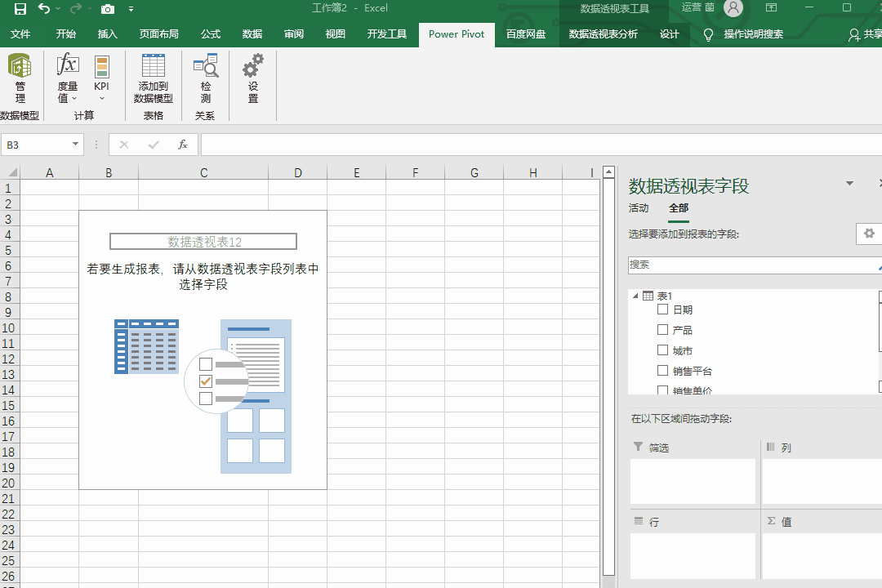Click the 检测 relationships icon

click(x=205, y=66)
